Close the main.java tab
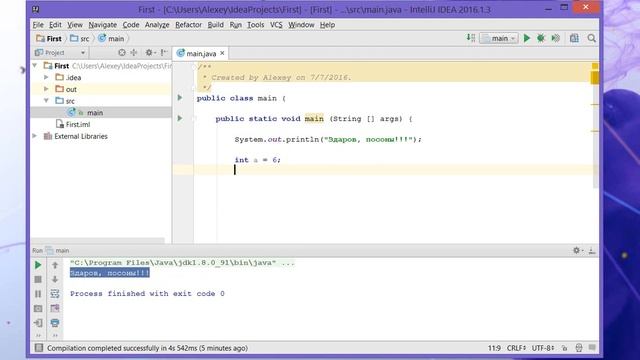The height and width of the screenshot is (360, 640). pyautogui.click(x=222, y=53)
